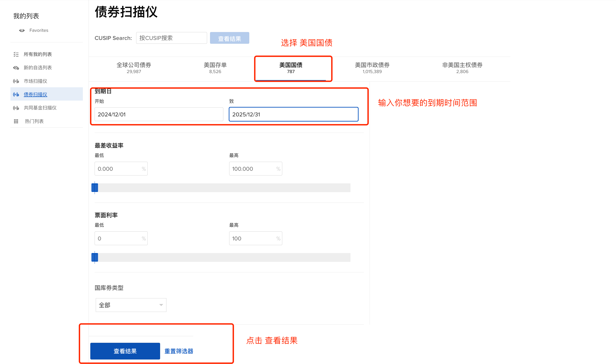Go to 共同基金扫描仪

40,108
